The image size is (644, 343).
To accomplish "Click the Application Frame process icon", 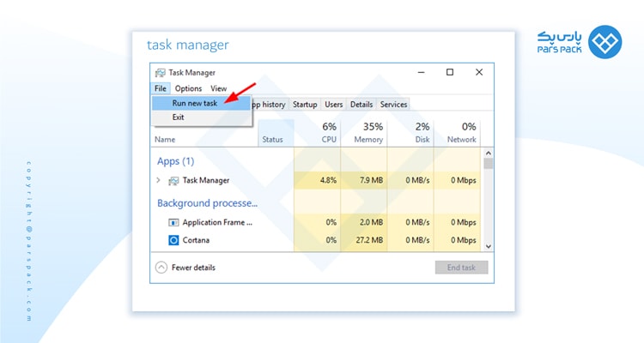I will coord(173,222).
